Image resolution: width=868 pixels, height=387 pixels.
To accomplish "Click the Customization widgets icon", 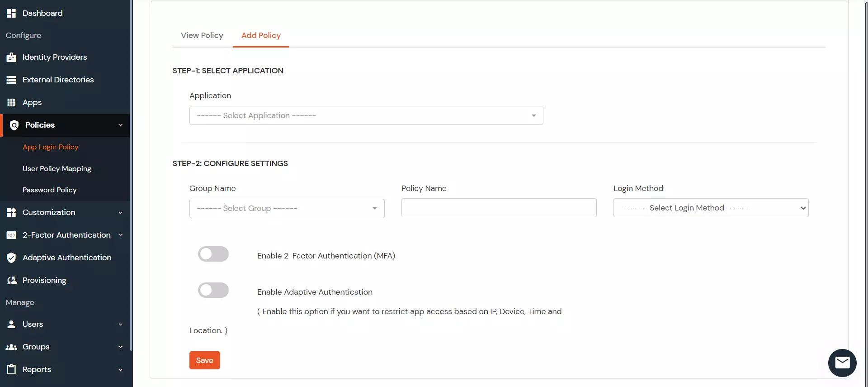I will click(x=11, y=212).
